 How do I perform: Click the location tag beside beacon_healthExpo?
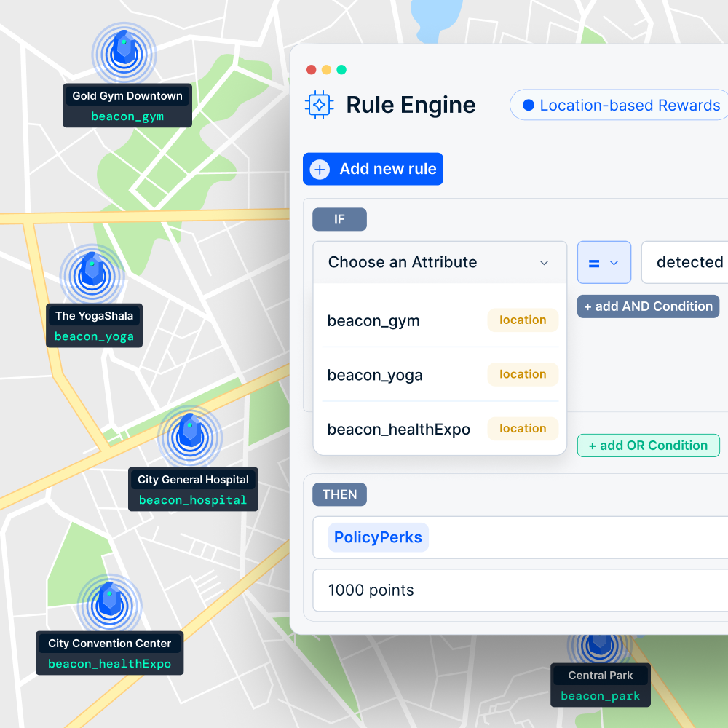(523, 429)
